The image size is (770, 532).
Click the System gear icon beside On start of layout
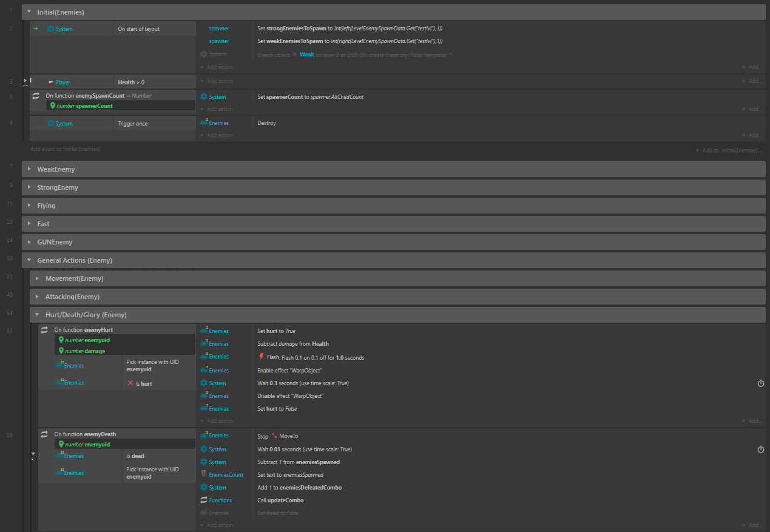(51, 29)
